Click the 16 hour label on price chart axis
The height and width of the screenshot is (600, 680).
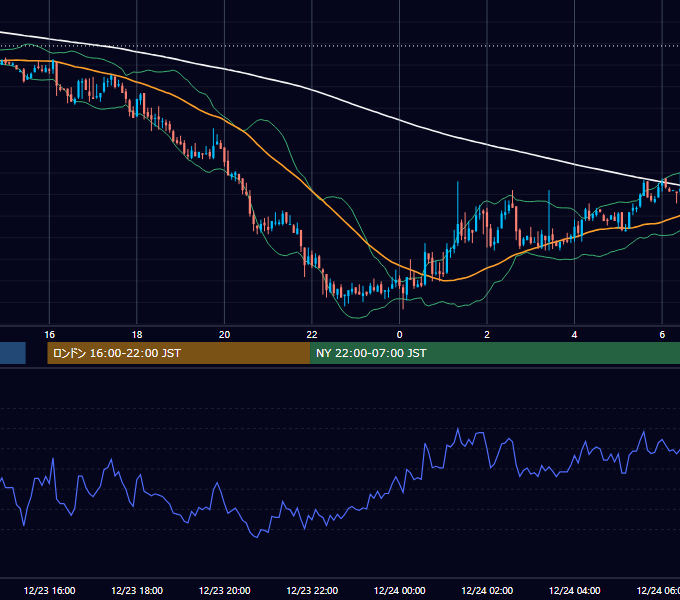(49, 335)
